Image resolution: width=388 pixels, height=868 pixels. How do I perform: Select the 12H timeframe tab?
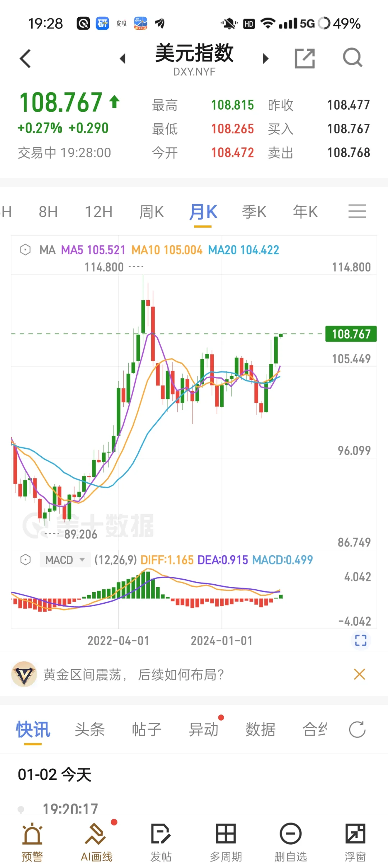(98, 212)
